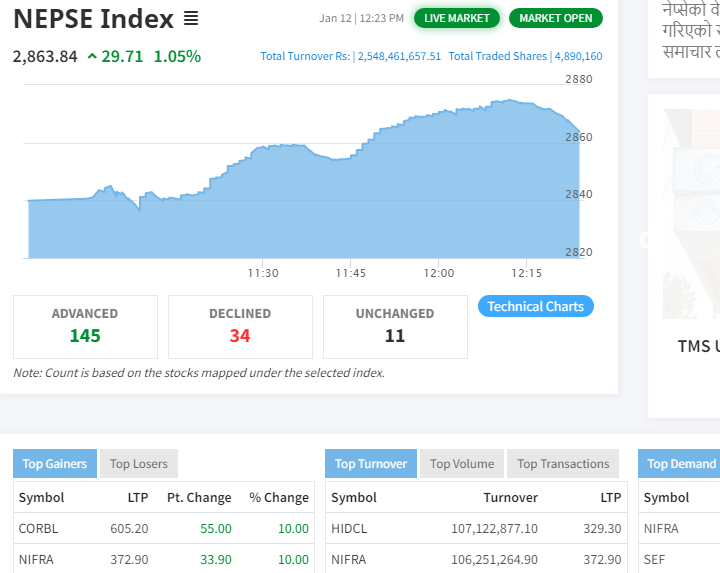Image resolution: width=720 pixels, height=573 pixels.
Task: Click the DECLINED 34 box
Action: (240, 327)
